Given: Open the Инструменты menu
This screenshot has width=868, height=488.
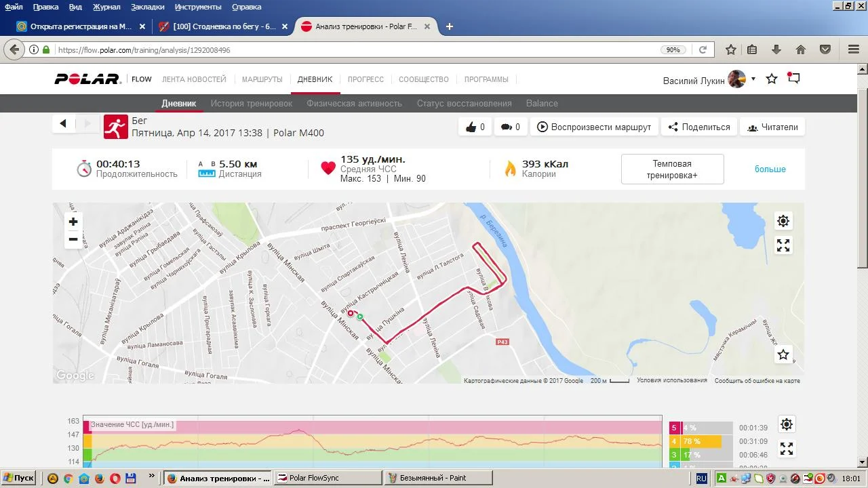Looking at the screenshot, I should coord(198,7).
